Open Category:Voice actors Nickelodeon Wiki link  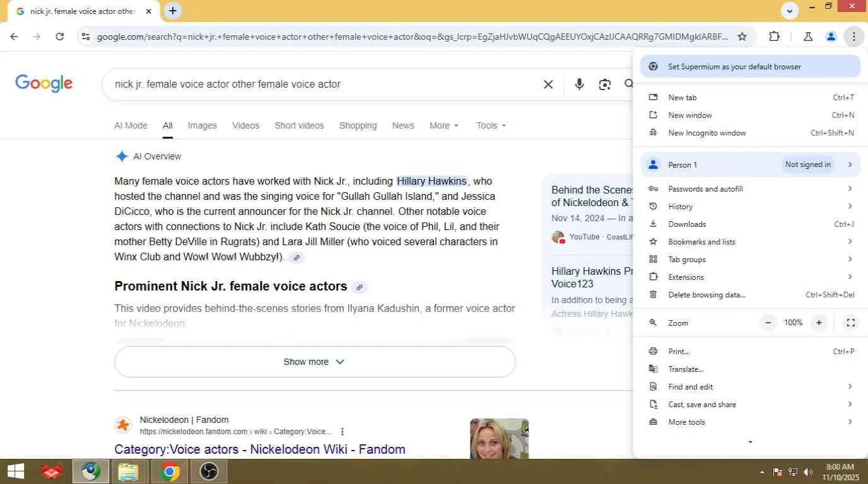(260, 449)
